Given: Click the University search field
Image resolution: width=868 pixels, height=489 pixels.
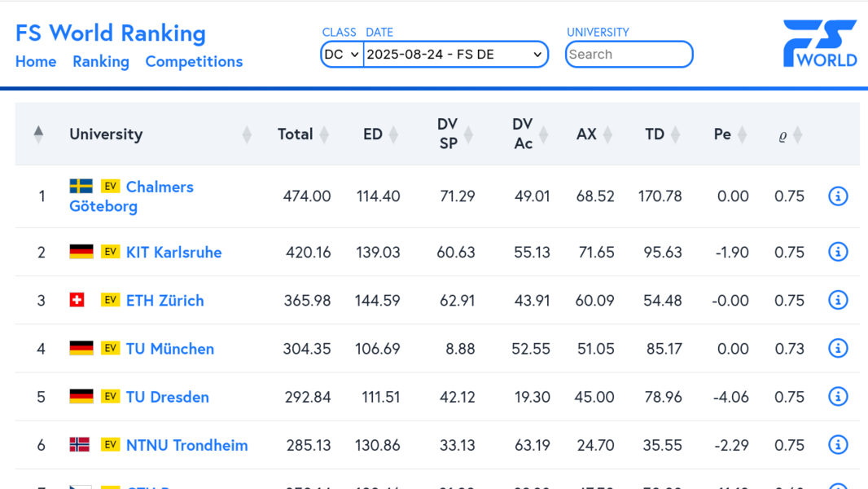Looking at the screenshot, I should tap(629, 55).
